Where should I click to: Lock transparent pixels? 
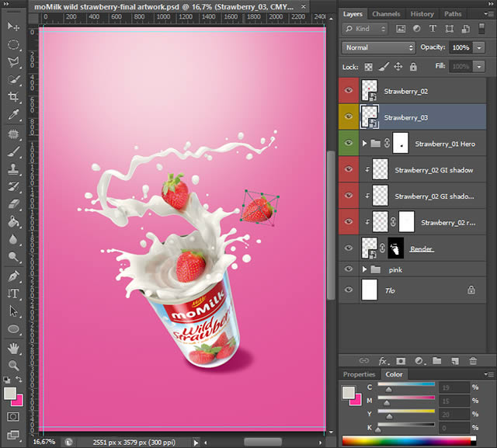[x=368, y=67]
